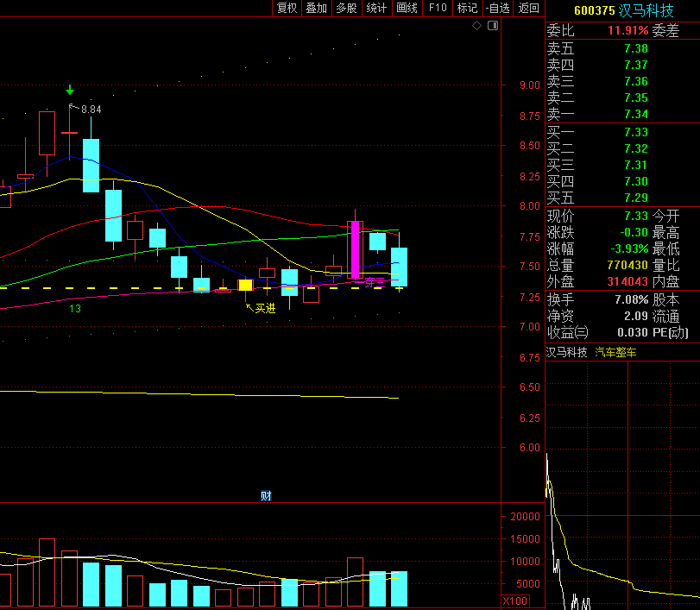Click the 8.84 high price annotation
The width and height of the screenshot is (700, 610).
tap(91, 110)
